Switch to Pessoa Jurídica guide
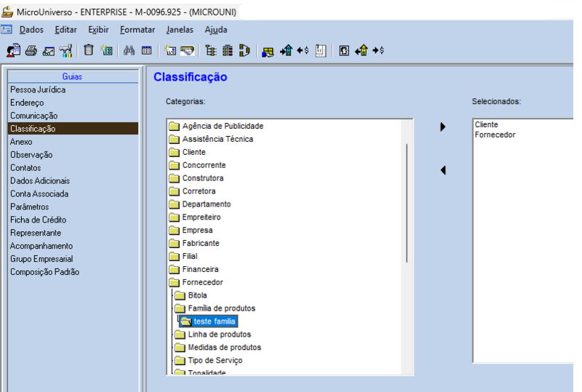The image size is (582, 392). tap(73, 89)
